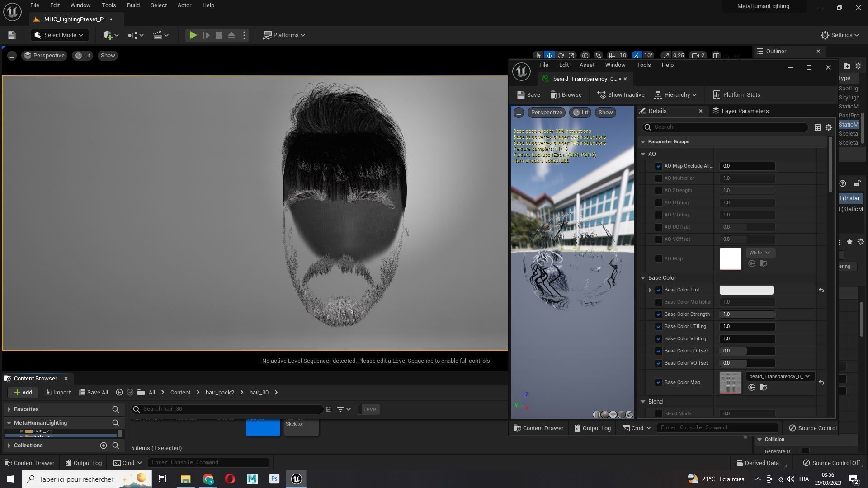Open the Build menu
The image size is (868, 488).
(x=133, y=5)
